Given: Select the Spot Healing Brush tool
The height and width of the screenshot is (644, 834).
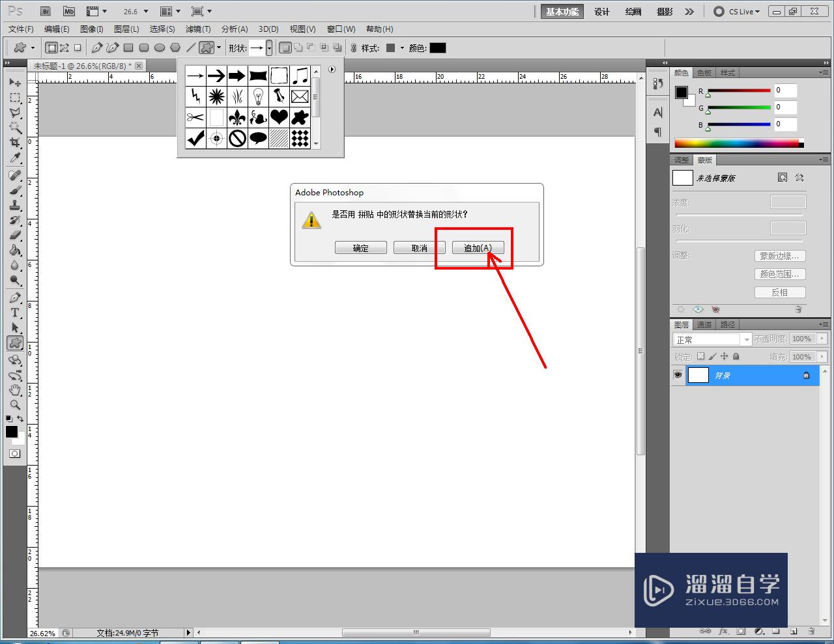Looking at the screenshot, I should pyautogui.click(x=14, y=176).
